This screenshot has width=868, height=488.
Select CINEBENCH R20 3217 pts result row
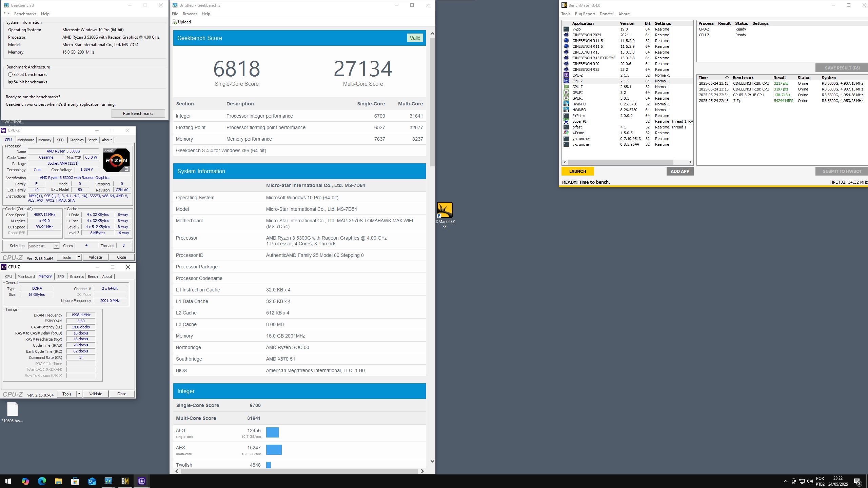[782, 83]
